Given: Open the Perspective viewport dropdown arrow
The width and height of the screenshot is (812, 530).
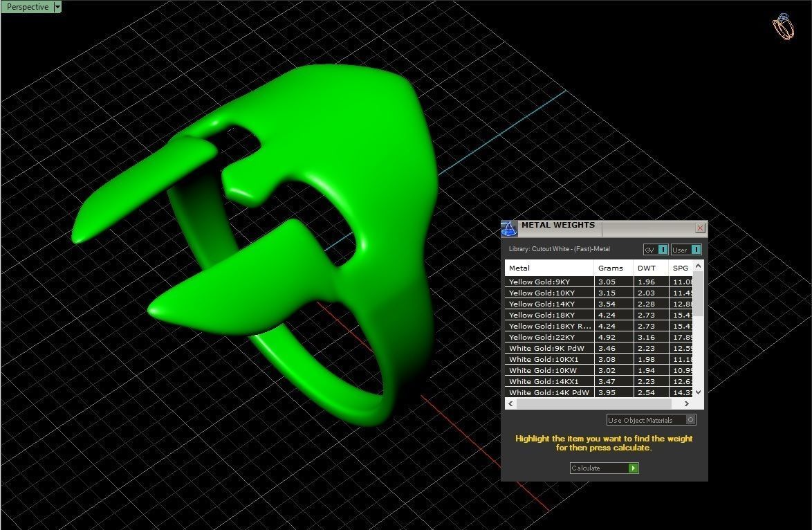Looking at the screenshot, I should pos(57,7).
